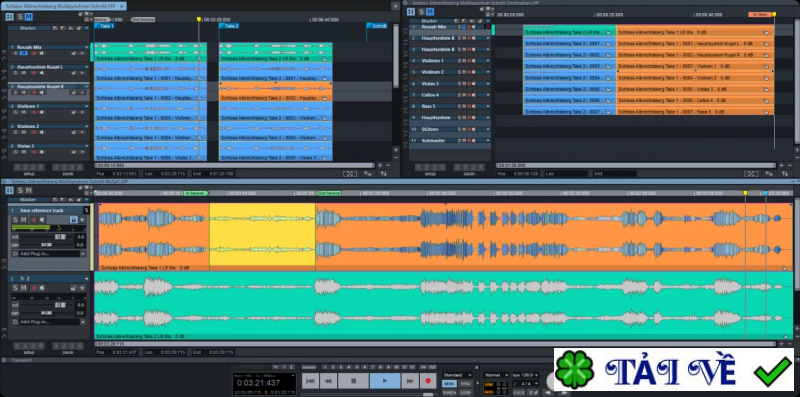This screenshot has height=397, width=800.
Task: Click the Take 2 marker flag
Action: coord(229,26)
